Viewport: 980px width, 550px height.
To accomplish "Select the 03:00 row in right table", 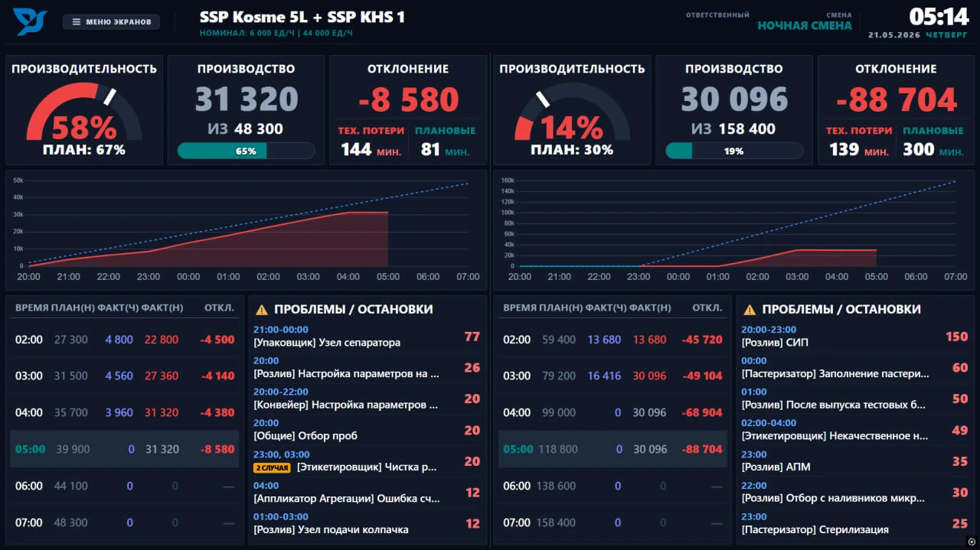I will pos(614,376).
